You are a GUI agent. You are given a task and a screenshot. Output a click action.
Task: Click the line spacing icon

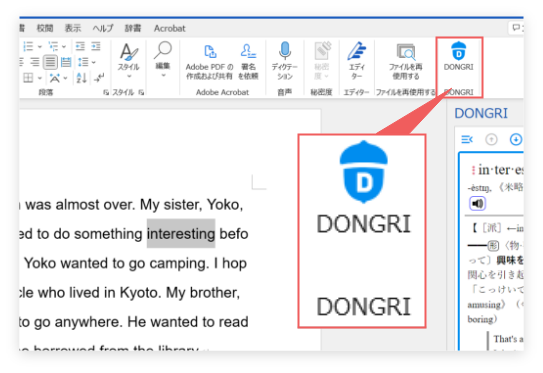tap(83, 62)
